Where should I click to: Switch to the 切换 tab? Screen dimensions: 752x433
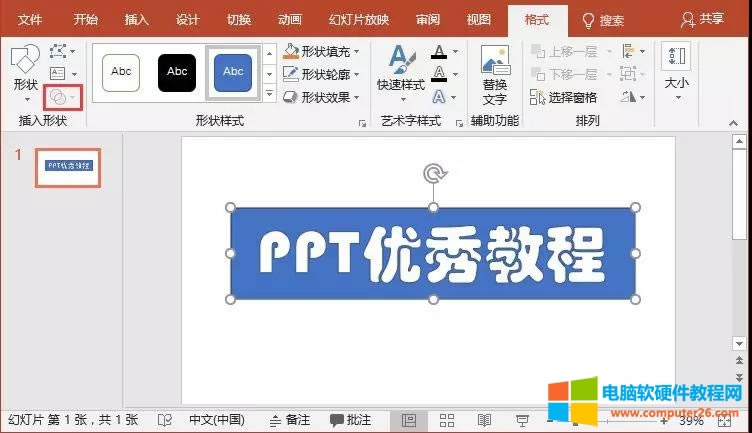pyautogui.click(x=239, y=20)
